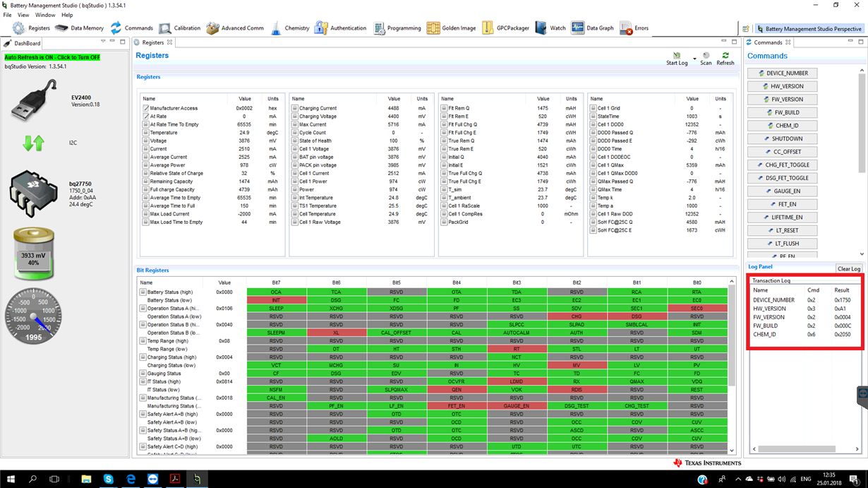Viewport: 868px width, 488px height.
Task: Toggle lock icon beside Manufacturer Access
Action: (x=146, y=108)
